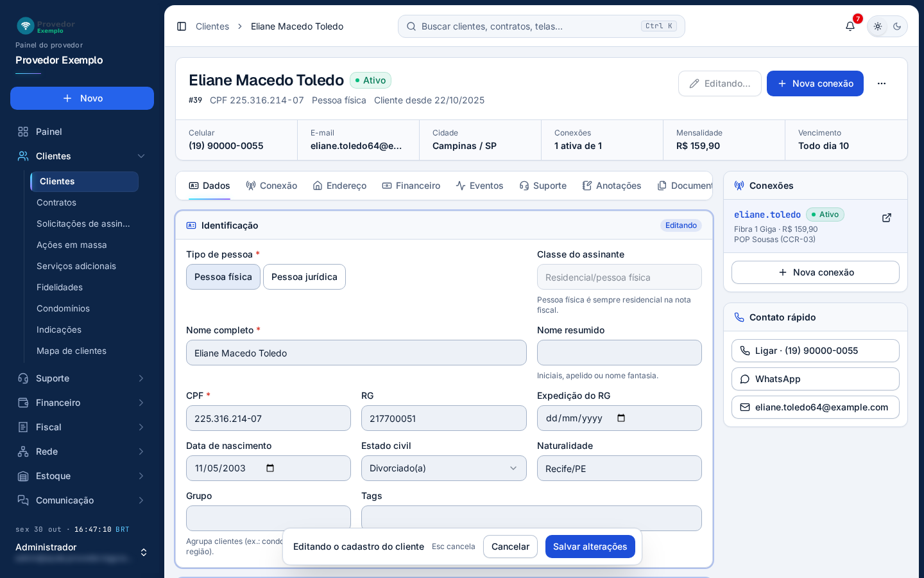The height and width of the screenshot is (578, 924).
Task: Open the notifications bell
Action: click(x=850, y=26)
